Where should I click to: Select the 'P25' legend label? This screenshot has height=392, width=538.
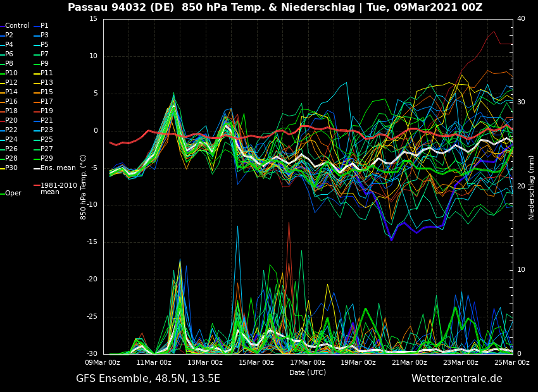(47, 140)
